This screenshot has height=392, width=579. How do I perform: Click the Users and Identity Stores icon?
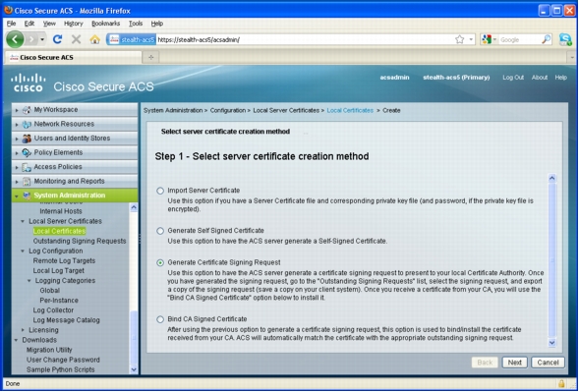click(x=27, y=139)
